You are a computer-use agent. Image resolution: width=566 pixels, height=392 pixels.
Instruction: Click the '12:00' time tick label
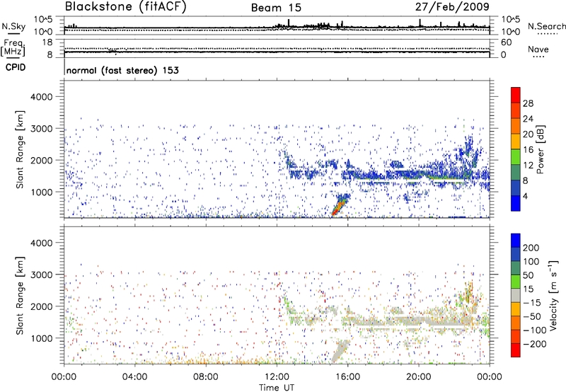point(277,377)
